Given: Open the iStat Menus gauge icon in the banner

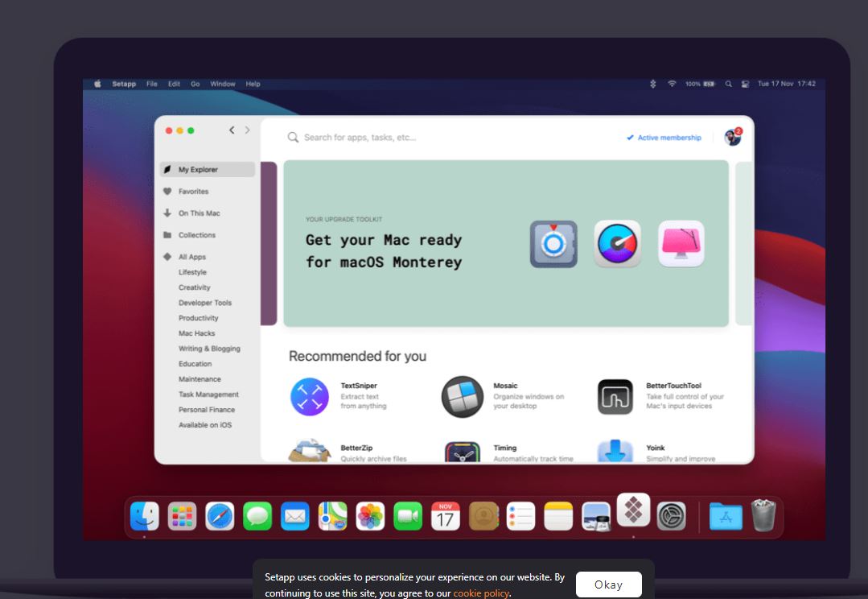Looking at the screenshot, I should coord(617,244).
